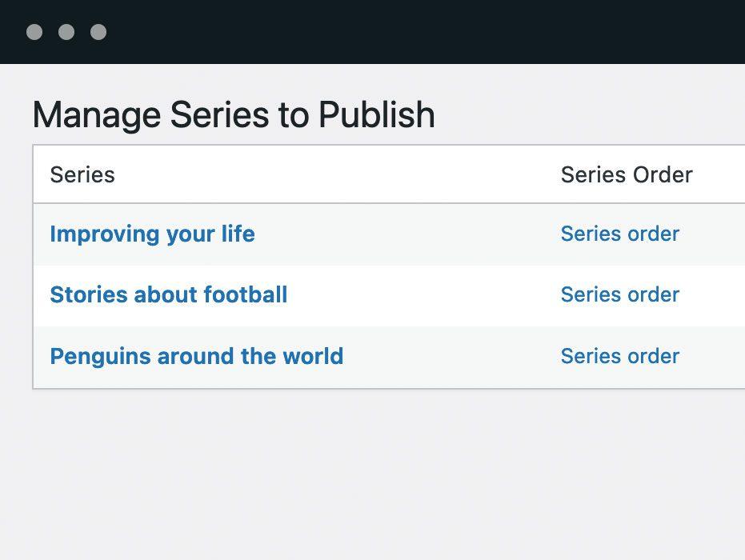Click the 'Series' column header
This screenshot has width=745, height=560.
click(x=82, y=174)
